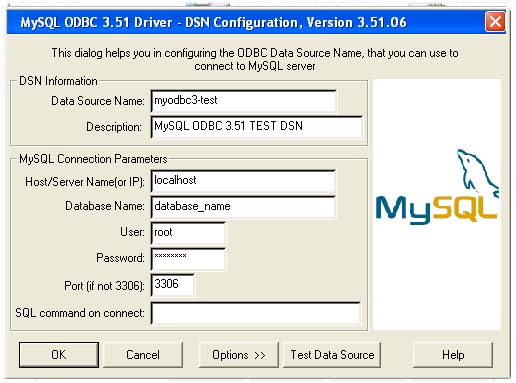Focus the User field containing root
516x383 pixels.
pos(188,233)
